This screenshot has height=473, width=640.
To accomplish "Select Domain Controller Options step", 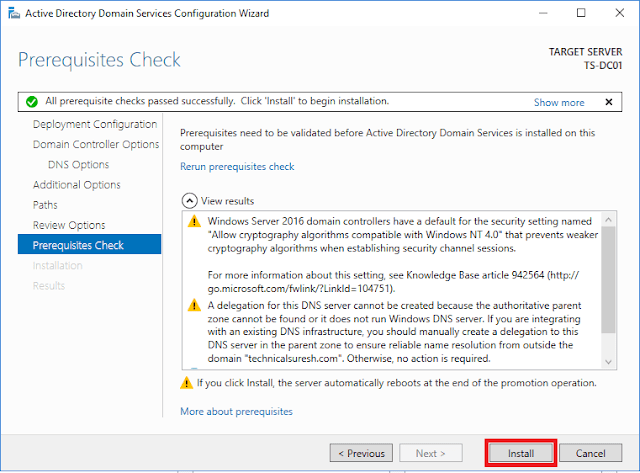I will 96,144.
